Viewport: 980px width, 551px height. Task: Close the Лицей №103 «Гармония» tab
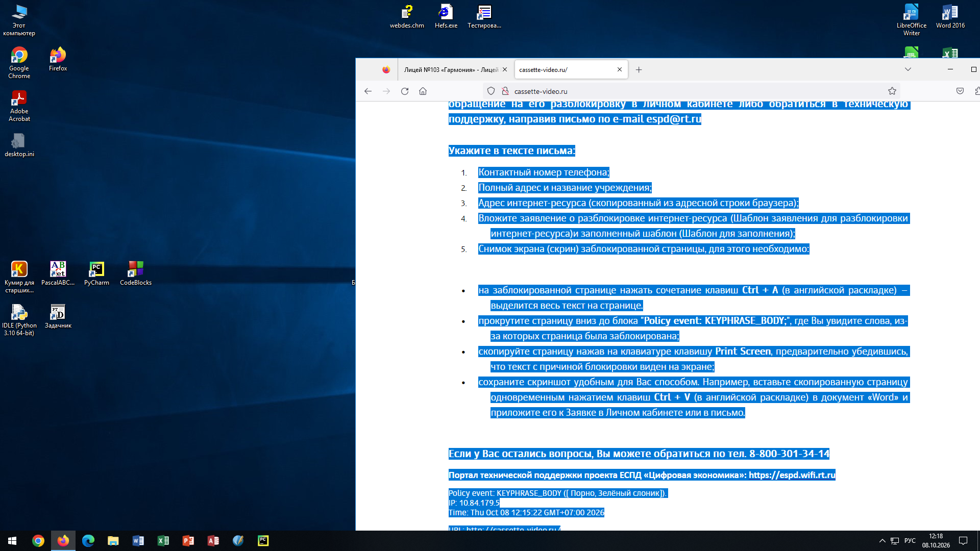click(505, 70)
